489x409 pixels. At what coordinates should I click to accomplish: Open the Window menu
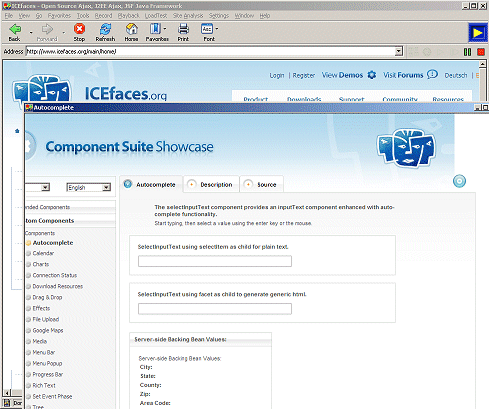(244, 16)
